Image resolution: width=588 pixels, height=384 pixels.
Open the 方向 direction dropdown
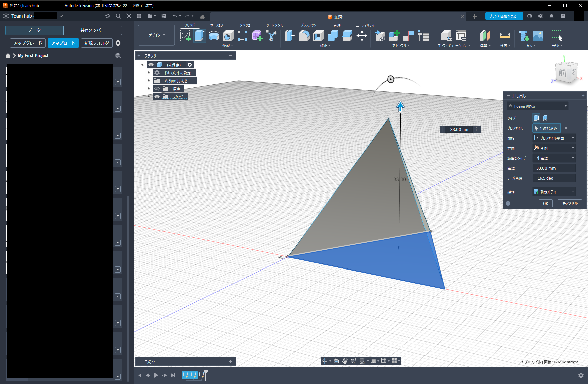pos(554,148)
